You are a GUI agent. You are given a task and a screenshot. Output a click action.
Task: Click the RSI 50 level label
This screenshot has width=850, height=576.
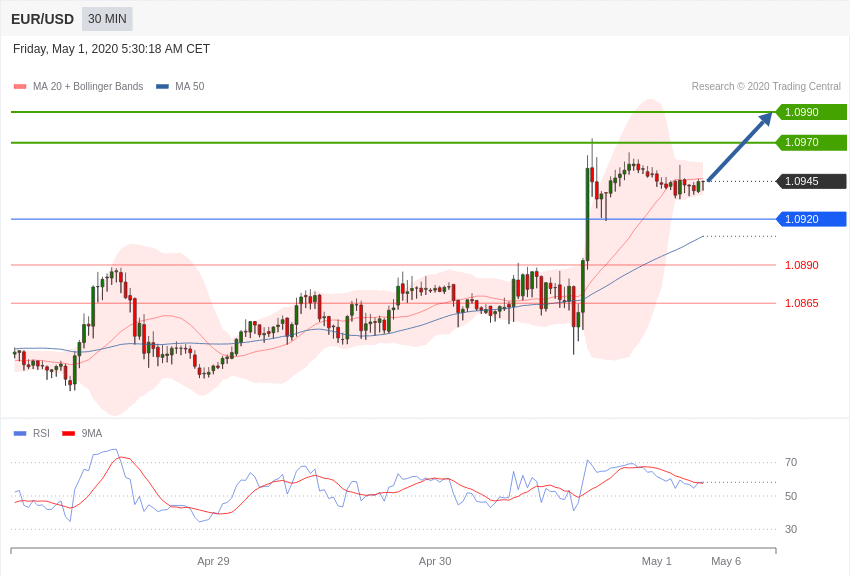tap(791, 496)
